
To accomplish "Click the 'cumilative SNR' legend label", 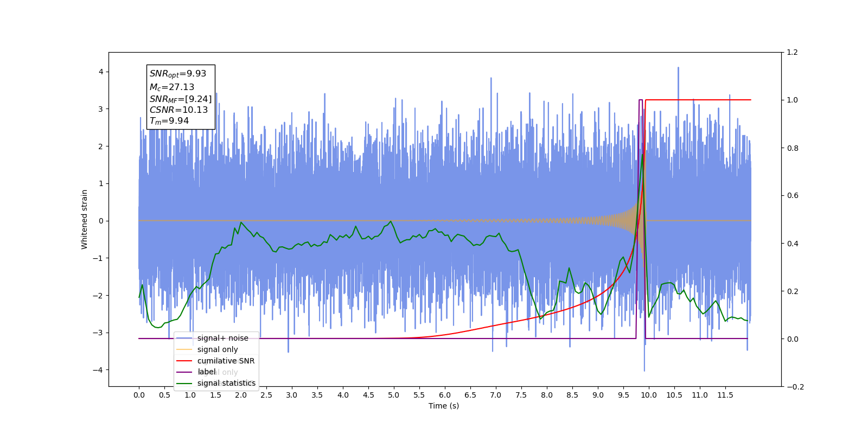I will [226, 361].
